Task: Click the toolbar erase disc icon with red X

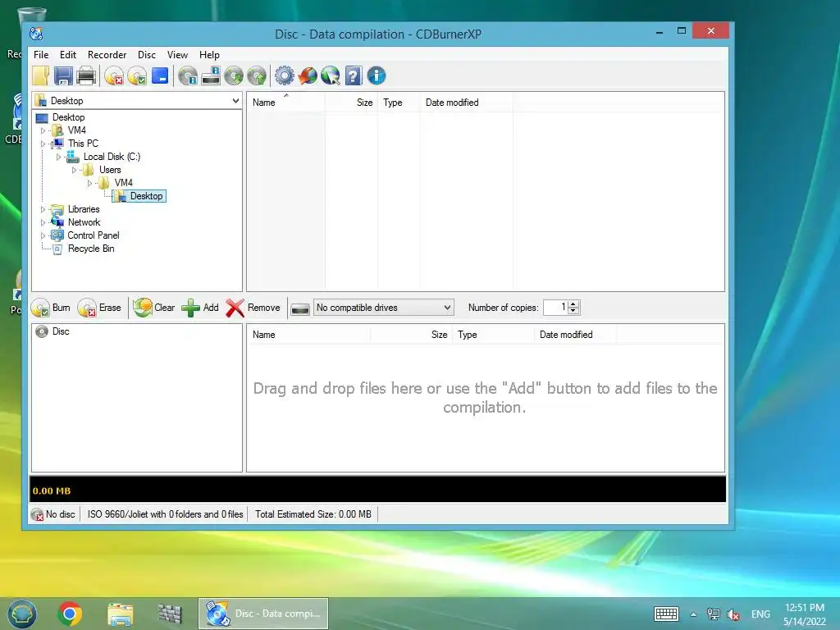Action: click(x=114, y=76)
